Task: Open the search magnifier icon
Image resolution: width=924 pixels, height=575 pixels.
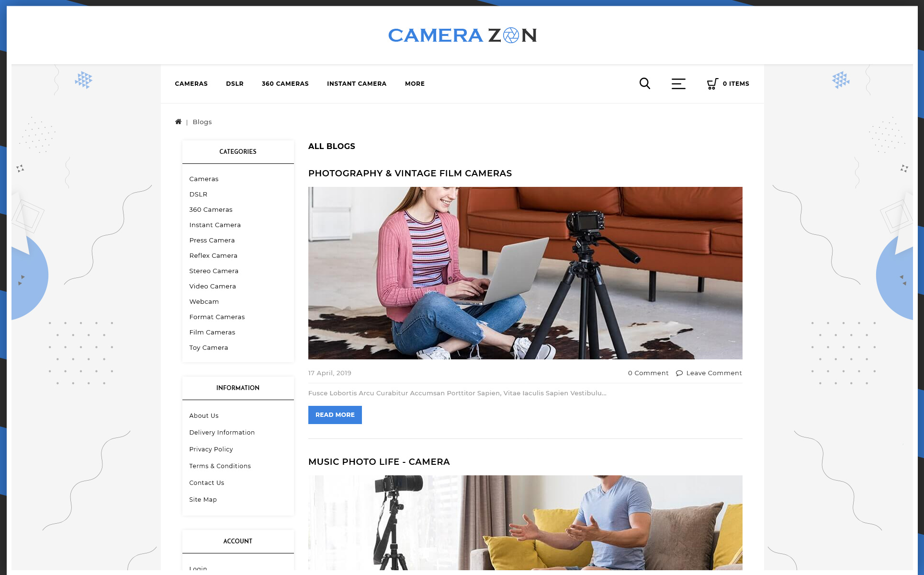Action: [x=645, y=83]
